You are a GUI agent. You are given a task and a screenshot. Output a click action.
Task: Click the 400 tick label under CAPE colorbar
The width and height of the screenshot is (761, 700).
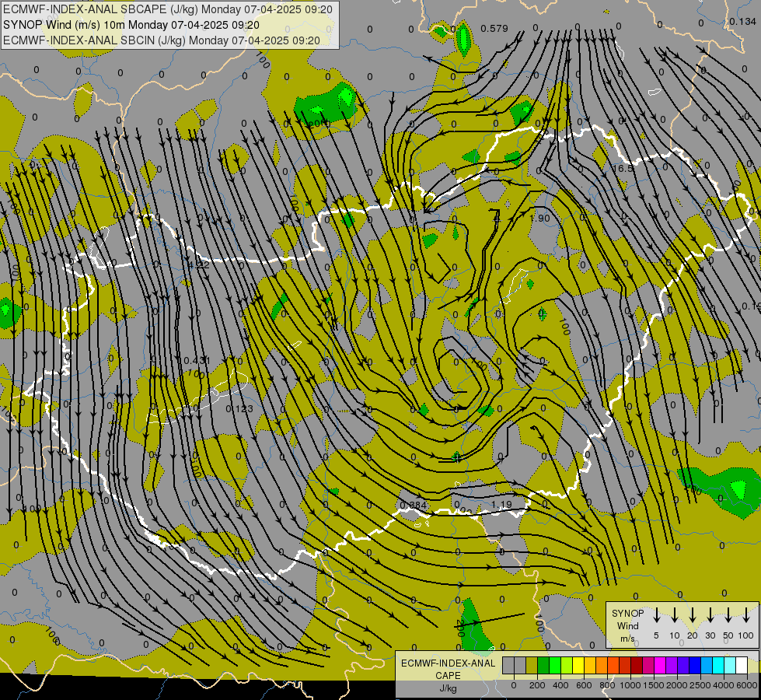(x=560, y=685)
